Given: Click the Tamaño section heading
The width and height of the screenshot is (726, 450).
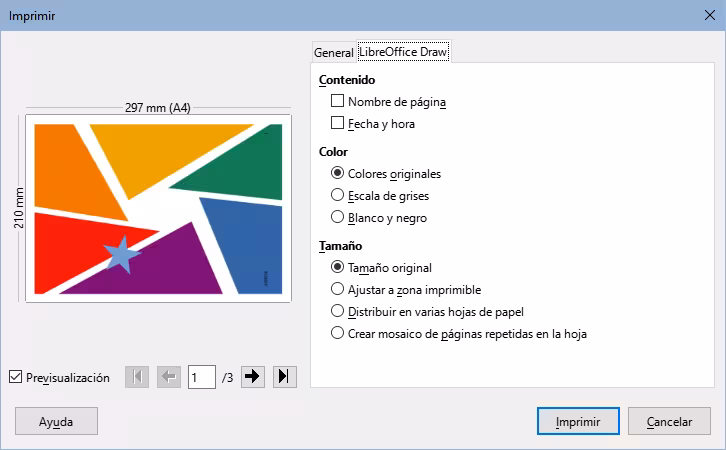Looking at the screenshot, I should click(340, 246).
